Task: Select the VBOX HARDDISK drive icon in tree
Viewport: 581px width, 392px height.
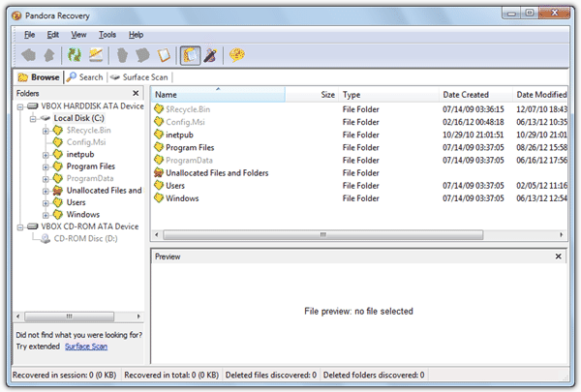Action: (34, 106)
